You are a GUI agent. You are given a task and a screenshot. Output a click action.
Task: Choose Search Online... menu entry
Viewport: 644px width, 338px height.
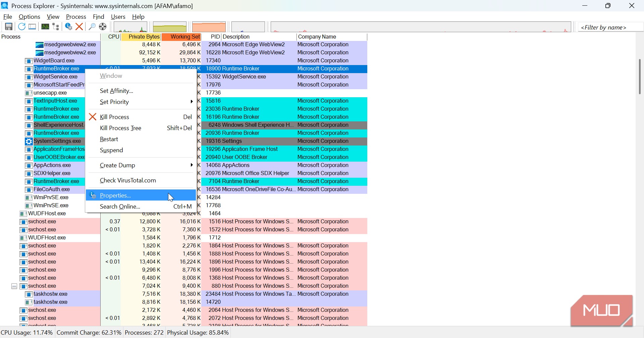[141, 207]
